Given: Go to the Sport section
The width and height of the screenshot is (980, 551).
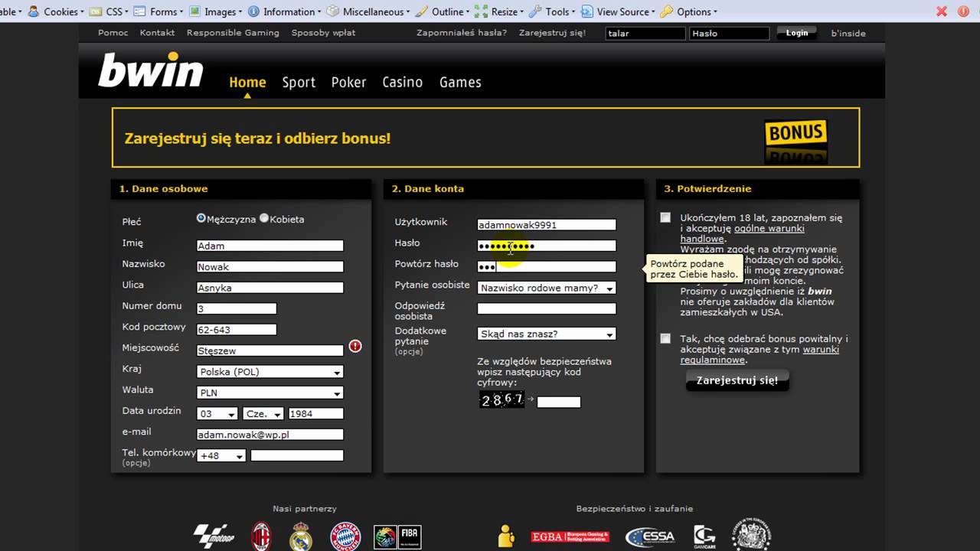Looking at the screenshot, I should (299, 82).
